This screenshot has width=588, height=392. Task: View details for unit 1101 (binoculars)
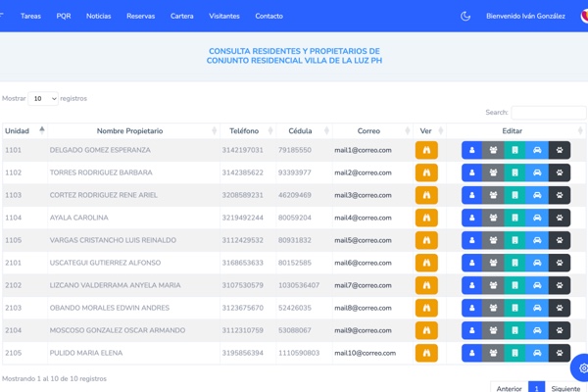426,150
